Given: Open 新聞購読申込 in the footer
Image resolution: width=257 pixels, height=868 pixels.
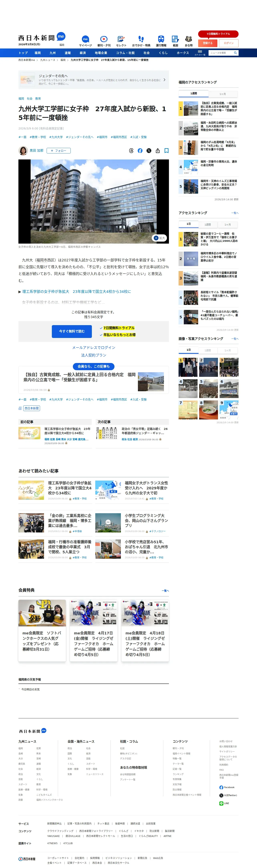Looking at the screenshot, I should (54, 824).
